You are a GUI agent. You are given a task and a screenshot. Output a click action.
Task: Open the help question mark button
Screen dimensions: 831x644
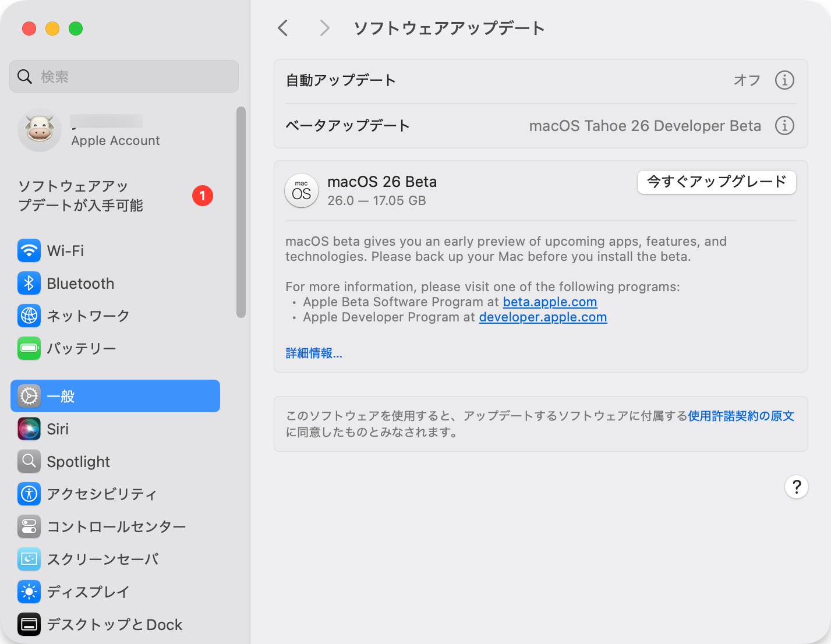click(797, 487)
